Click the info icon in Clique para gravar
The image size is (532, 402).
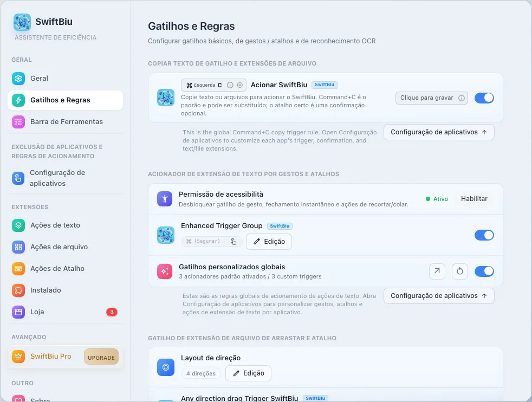tap(462, 98)
